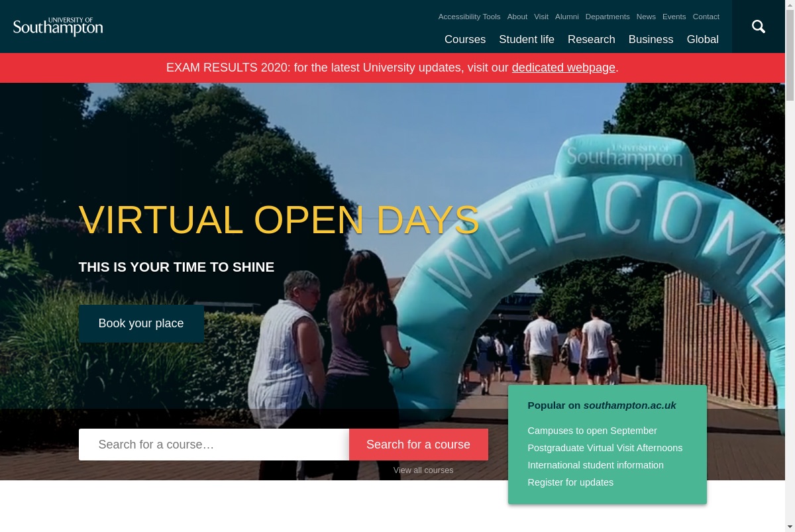Click the VIRTUAL OPEN DAYS heading
The height and width of the screenshot is (532, 795).
[279, 219]
